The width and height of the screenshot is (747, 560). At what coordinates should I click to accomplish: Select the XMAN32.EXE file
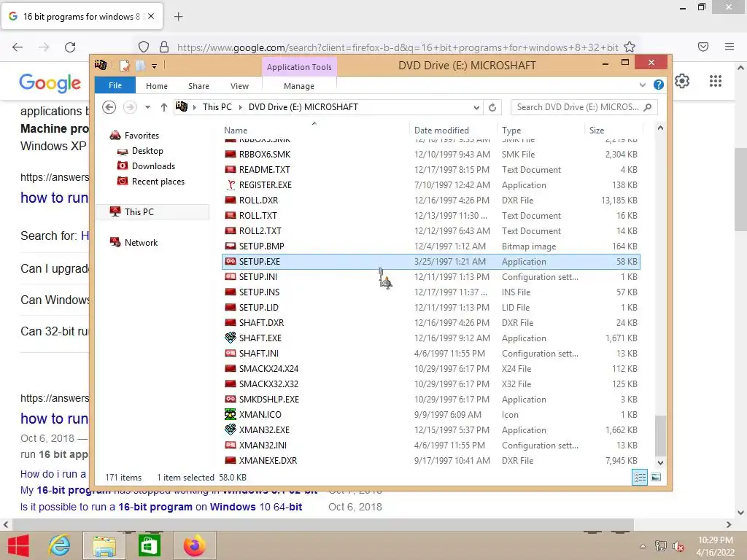pos(430,430)
